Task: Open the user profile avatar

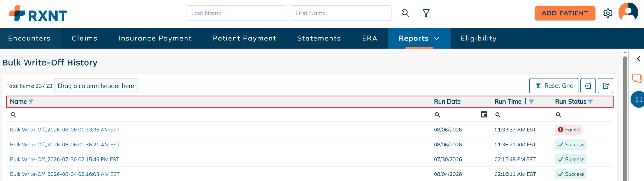Action: pos(628,13)
